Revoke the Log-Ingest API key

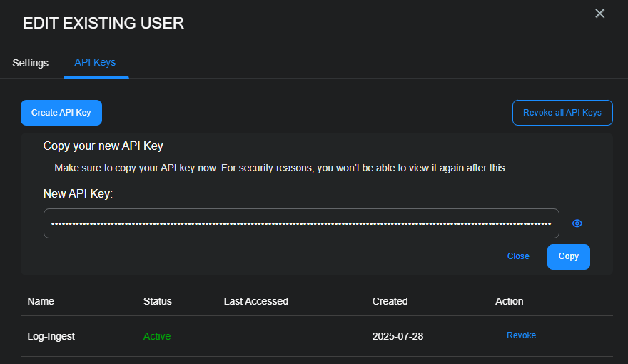(x=521, y=335)
